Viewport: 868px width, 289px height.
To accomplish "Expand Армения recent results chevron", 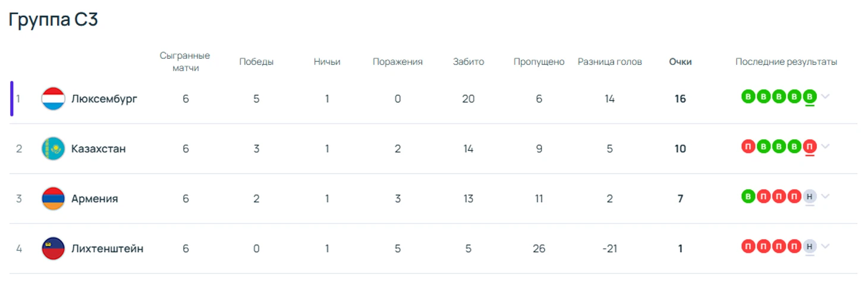I will coord(825,197).
